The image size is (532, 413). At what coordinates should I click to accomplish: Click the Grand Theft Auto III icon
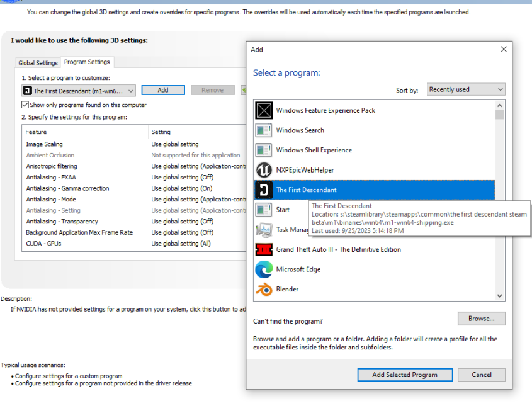coord(263,249)
